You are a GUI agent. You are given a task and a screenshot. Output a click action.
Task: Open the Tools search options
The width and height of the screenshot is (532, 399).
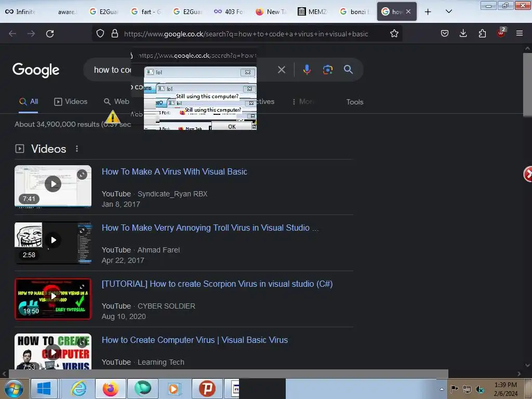click(x=354, y=102)
